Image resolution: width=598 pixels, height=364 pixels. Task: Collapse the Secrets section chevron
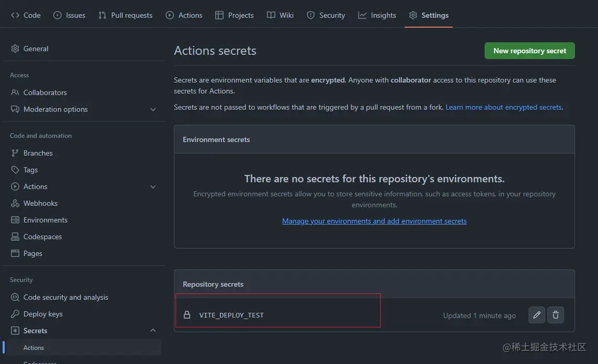pyautogui.click(x=153, y=331)
